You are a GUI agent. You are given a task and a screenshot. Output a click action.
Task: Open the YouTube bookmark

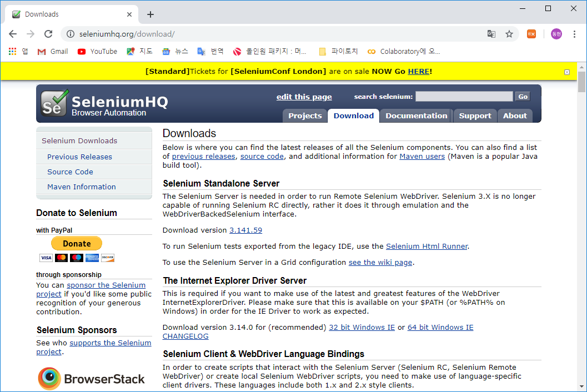(97, 51)
